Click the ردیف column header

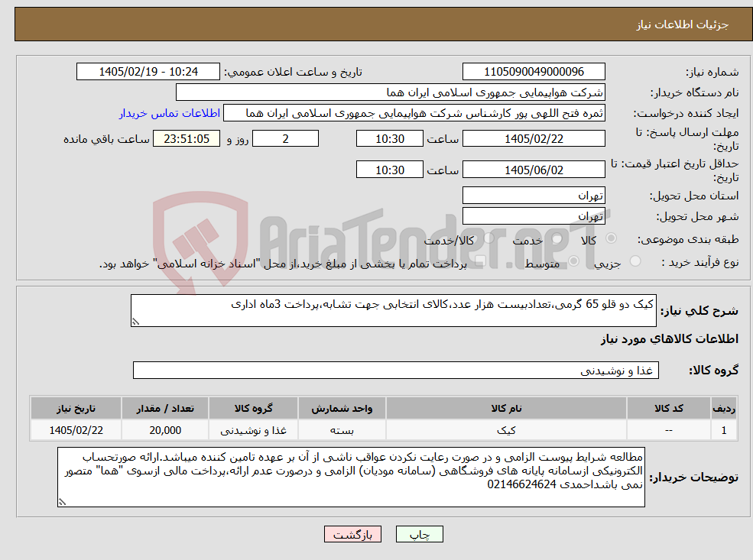coord(724,409)
